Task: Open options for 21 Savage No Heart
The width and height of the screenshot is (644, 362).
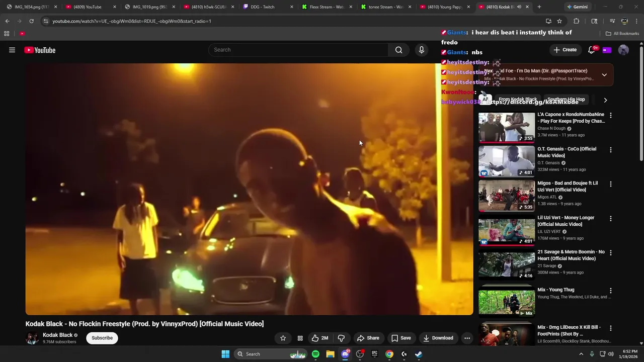Action: tap(611, 253)
